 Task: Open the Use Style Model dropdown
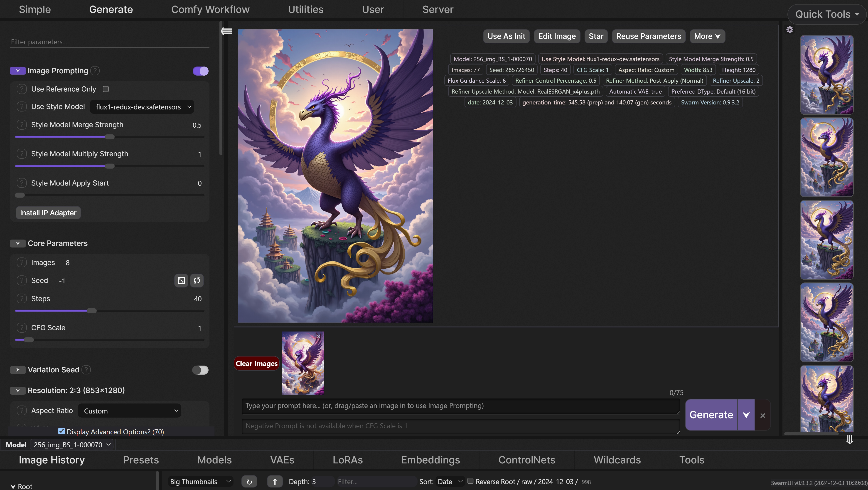[x=142, y=107]
